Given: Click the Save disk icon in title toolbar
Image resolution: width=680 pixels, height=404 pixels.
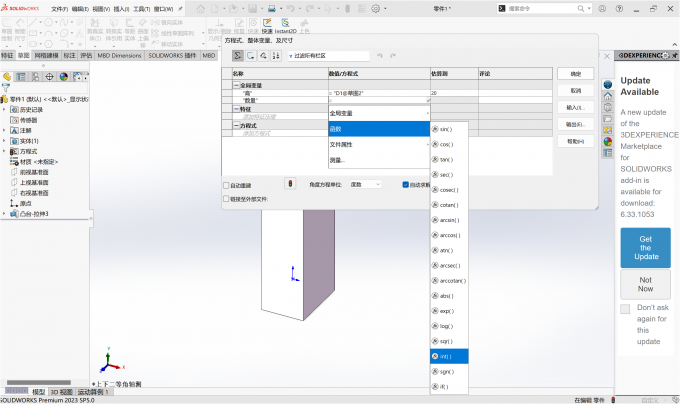Looking at the screenshot, I should 252,8.
